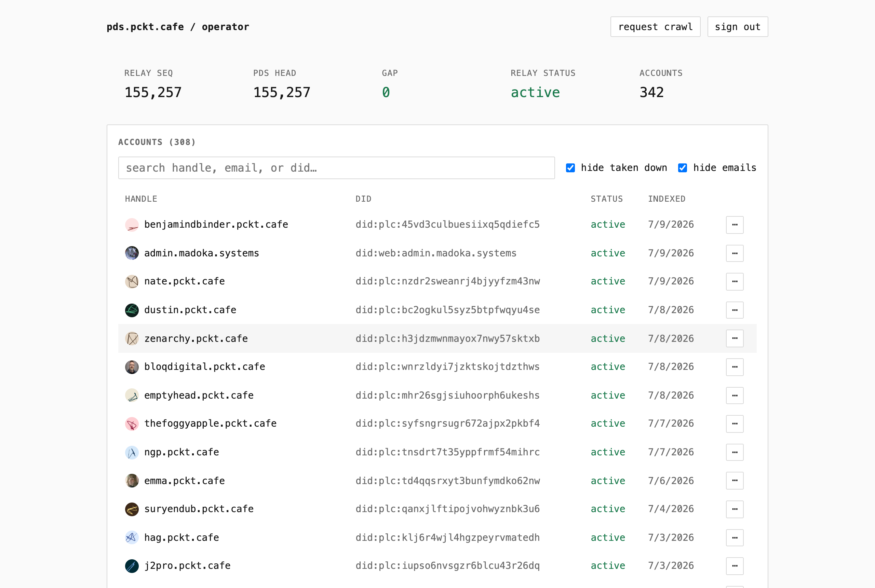Click the j2pro.pckt.cafe avatar
Viewport: 875px width, 588px height.
(132, 566)
